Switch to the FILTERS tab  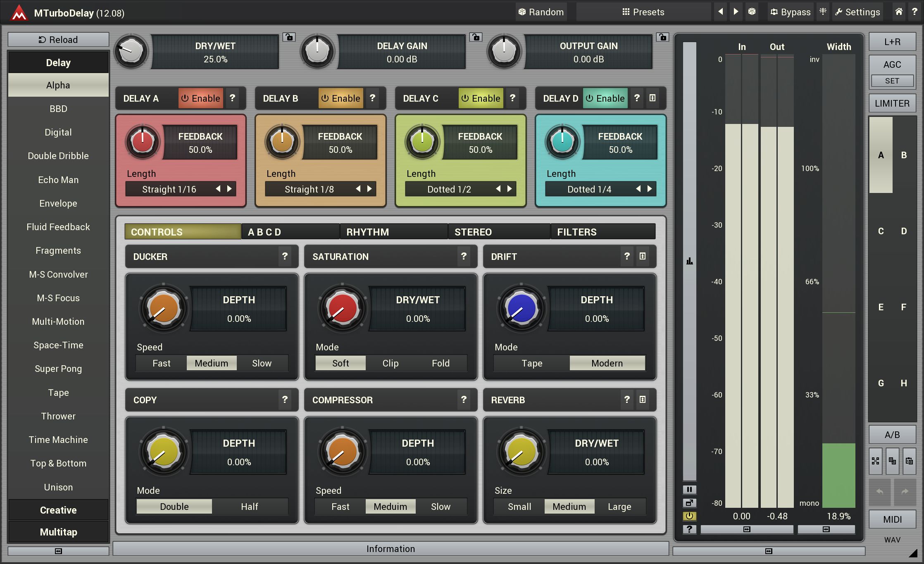[603, 232]
